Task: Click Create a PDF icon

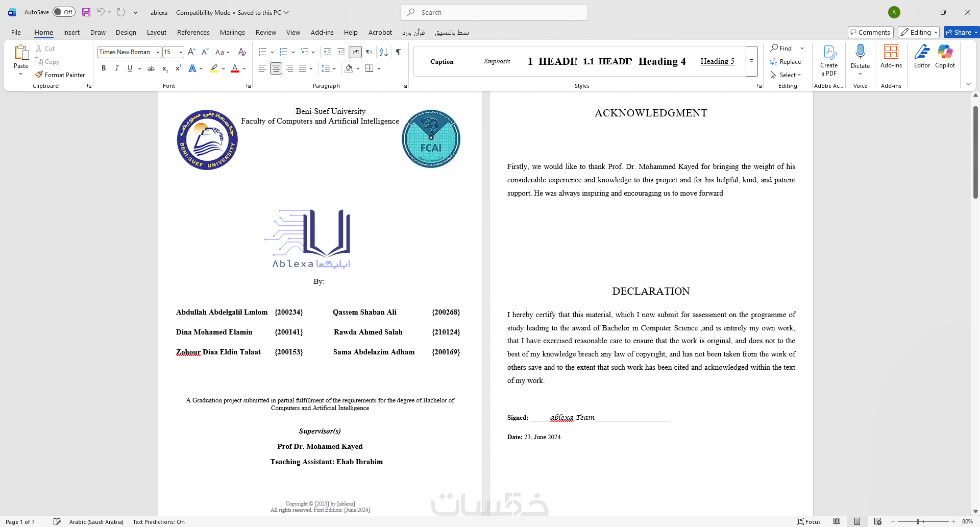Action: coord(829,61)
